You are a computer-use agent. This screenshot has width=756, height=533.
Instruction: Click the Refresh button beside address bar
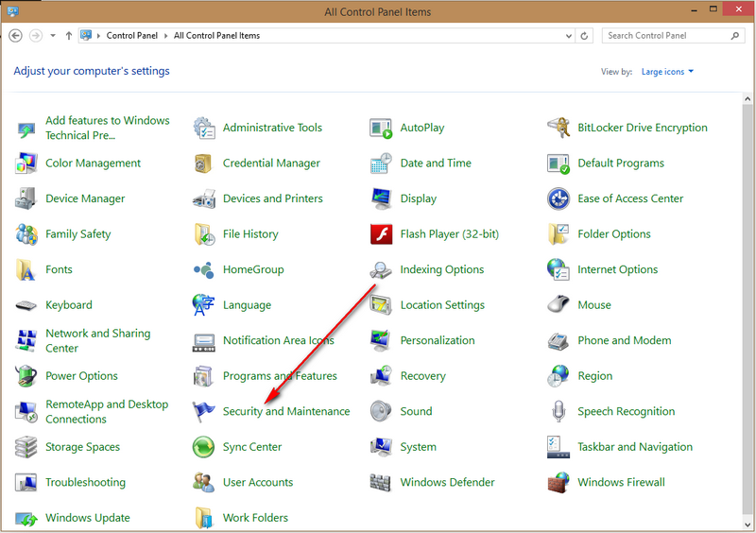[585, 36]
